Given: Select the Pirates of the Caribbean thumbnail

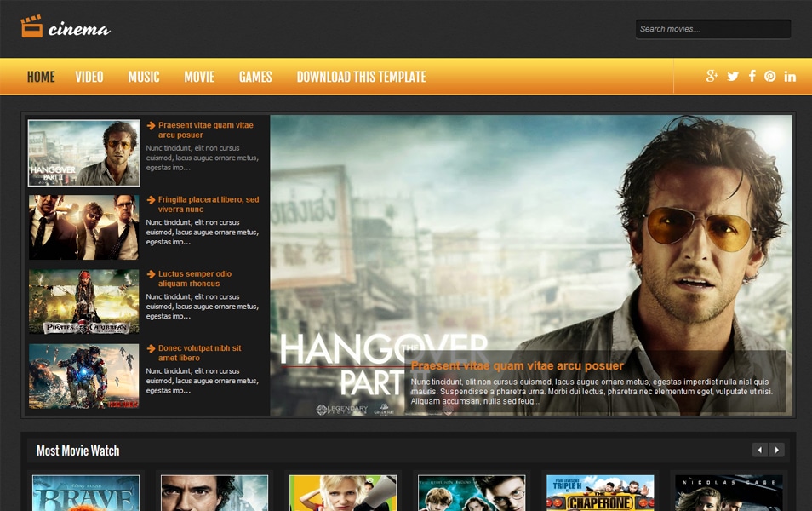Looking at the screenshot, I should [84, 301].
